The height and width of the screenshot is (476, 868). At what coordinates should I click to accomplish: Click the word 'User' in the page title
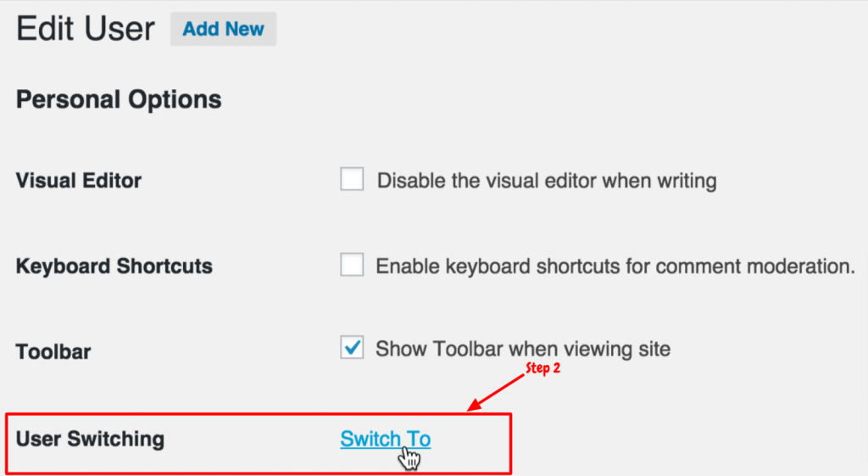[x=120, y=29]
